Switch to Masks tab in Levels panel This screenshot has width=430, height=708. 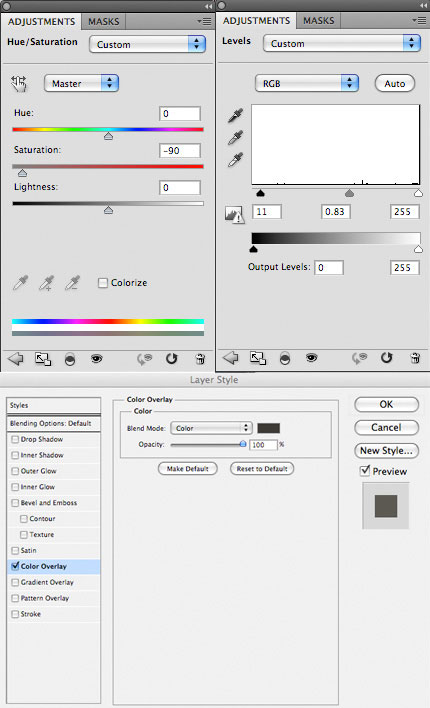318,21
